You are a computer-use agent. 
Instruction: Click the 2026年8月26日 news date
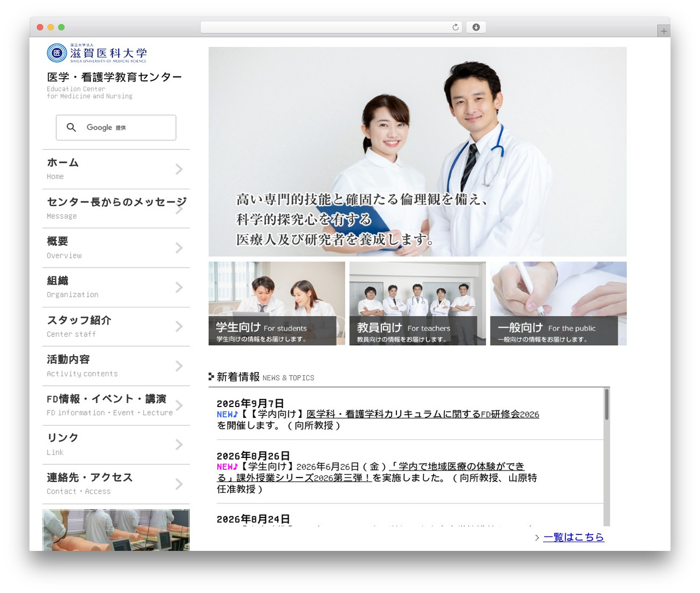pos(253,456)
